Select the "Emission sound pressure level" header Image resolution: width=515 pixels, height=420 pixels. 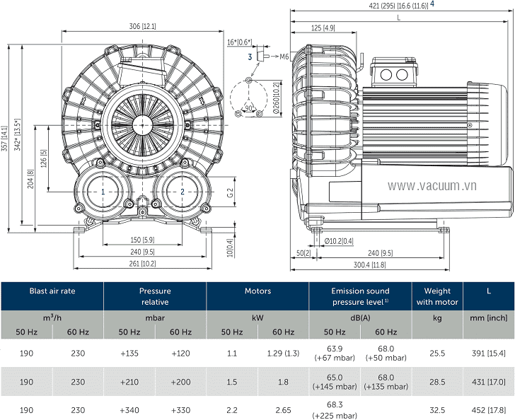point(361,296)
